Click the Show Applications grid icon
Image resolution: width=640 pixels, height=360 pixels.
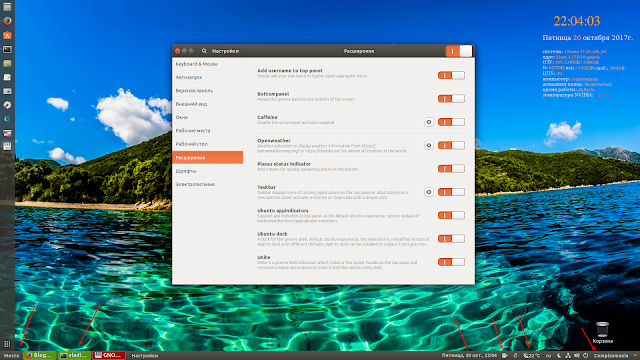7,344
